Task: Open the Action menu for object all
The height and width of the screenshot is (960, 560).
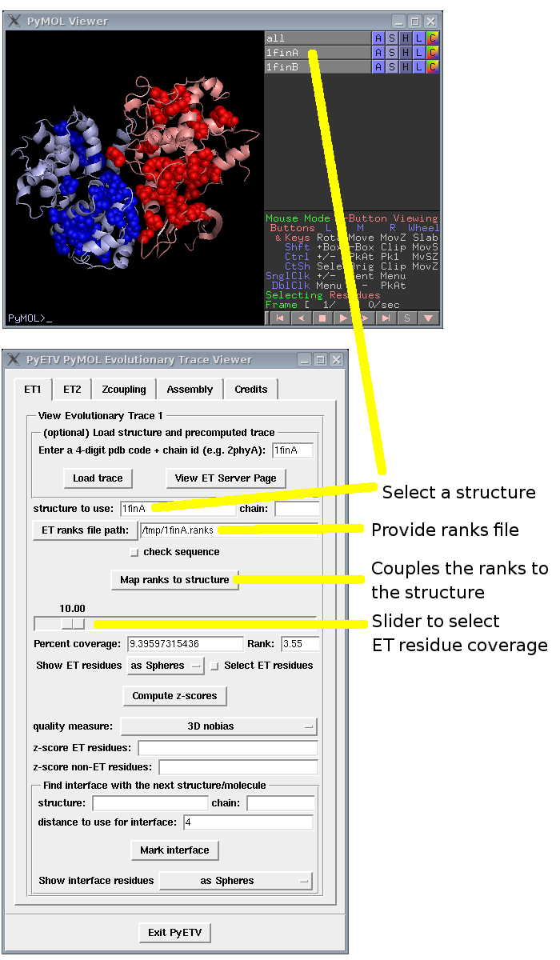Action: pyautogui.click(x=378, y=38)
